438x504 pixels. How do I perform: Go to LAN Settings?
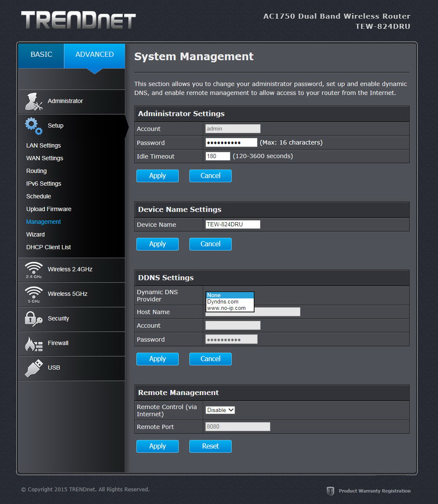point(43,146)
